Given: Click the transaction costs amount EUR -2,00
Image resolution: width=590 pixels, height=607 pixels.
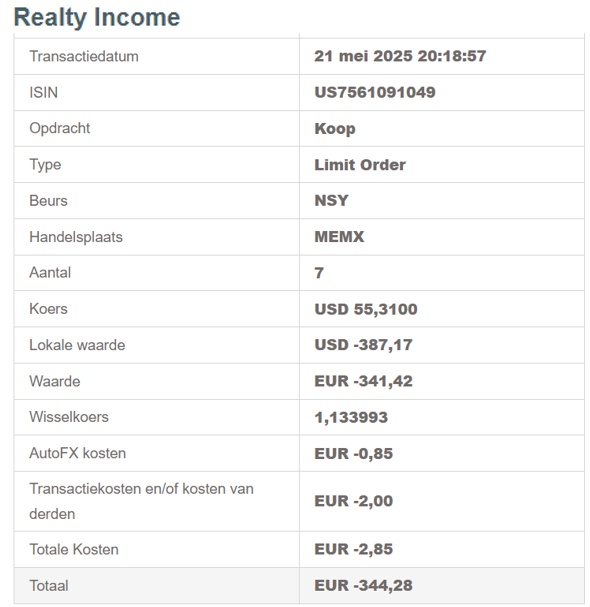Looking at the screenshot, I should click(x=353, y=501).
